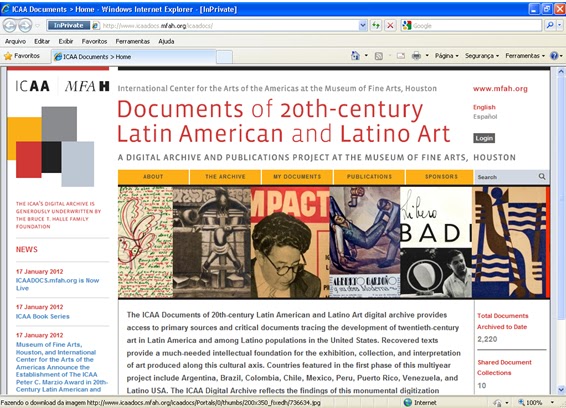The image size is (566, 408).
Task: Open 'ICAADOCS.mfah.org is Now Live' news link
Action: (x=57, y=284)
